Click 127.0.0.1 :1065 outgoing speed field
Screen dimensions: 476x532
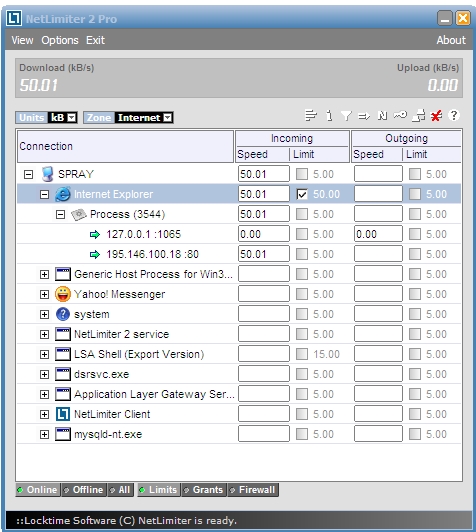click(378, 234)
